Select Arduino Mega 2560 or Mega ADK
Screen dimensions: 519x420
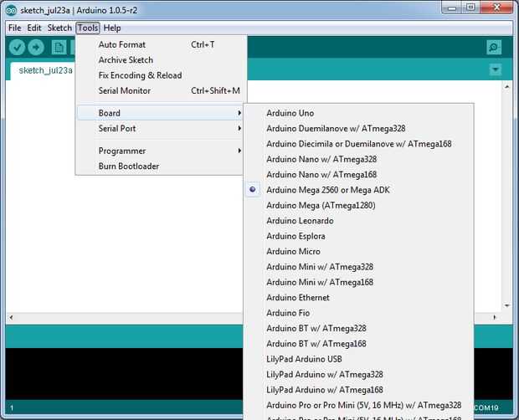click(x=359, y=190)
